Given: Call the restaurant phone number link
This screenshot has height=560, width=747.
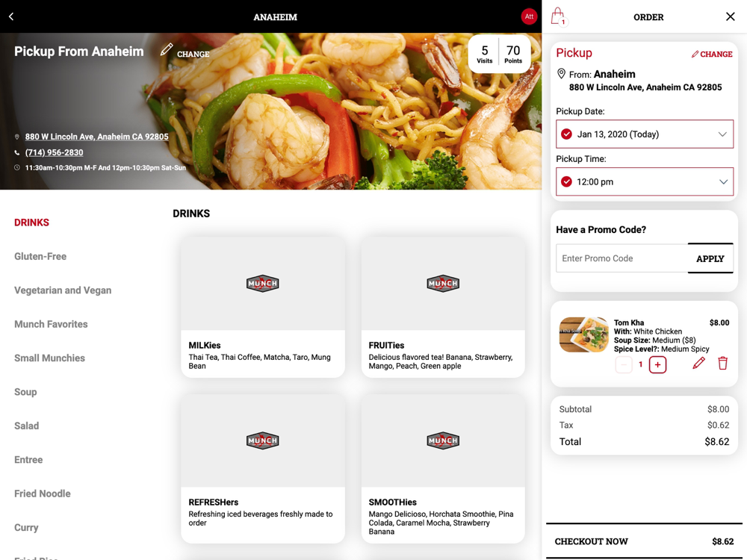Looking at the screenshot, I should 55,152.
